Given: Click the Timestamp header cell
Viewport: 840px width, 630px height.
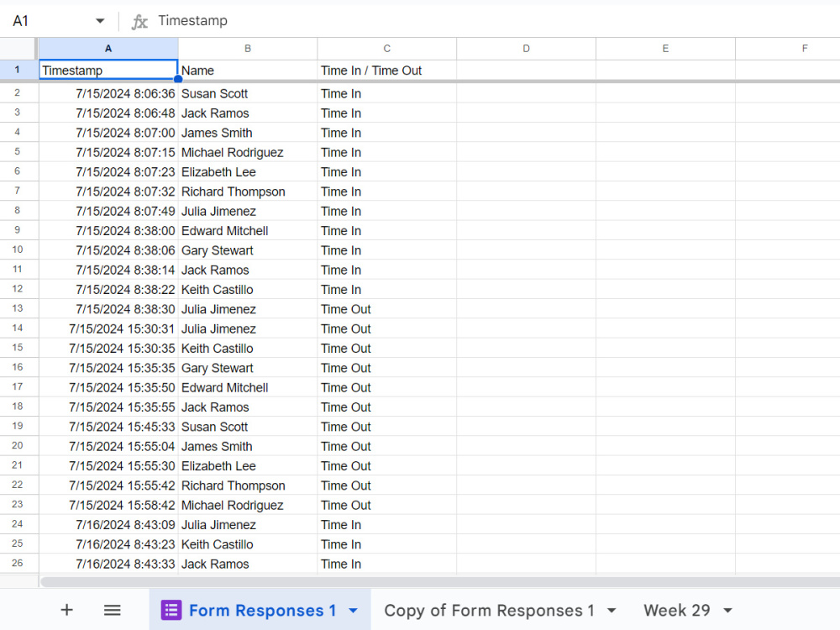Looking at the screenshot, I should [x=108, y=71].
